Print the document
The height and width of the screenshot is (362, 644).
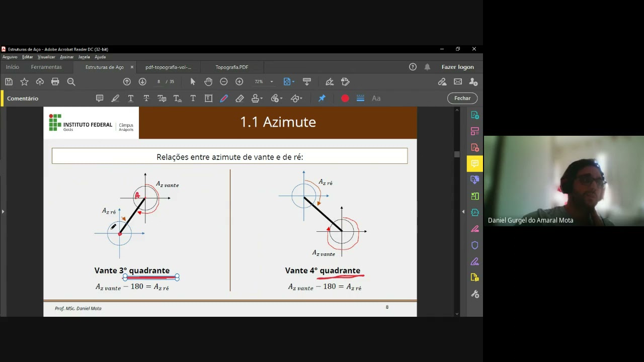[55, 81]
